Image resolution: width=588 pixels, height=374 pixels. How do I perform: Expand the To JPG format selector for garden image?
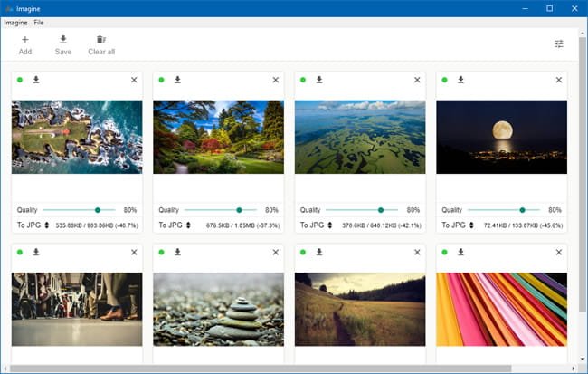coord(175,225)
